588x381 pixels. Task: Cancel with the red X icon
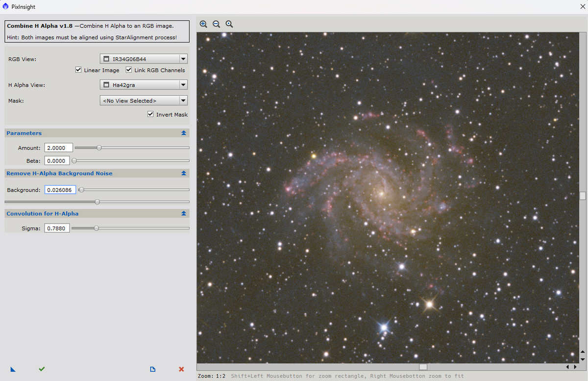pos(181,369)
